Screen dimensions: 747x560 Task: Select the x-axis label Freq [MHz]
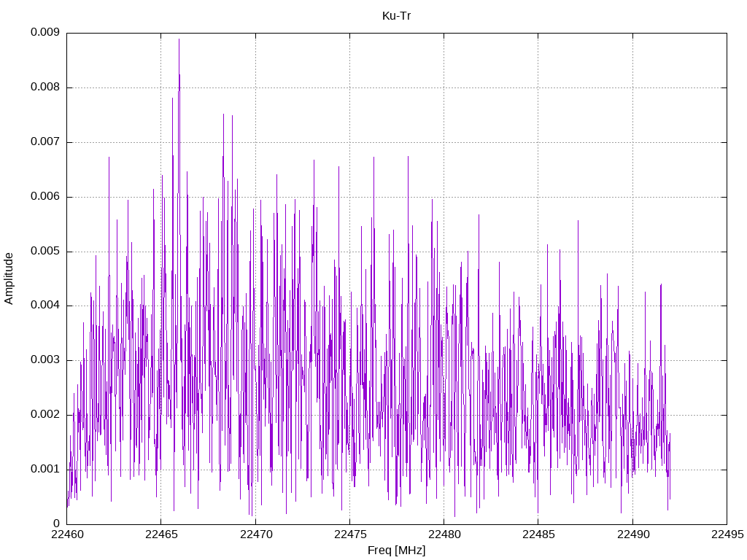pos(396,551)
